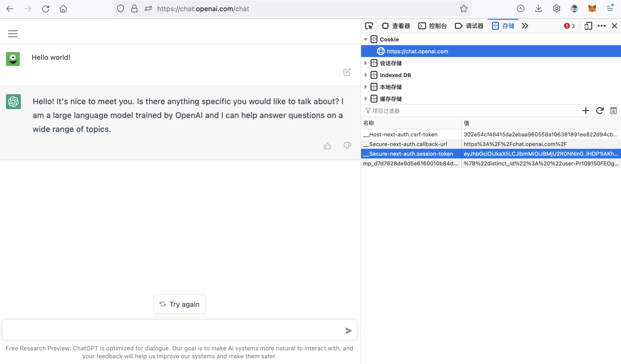Expand the 本地存储 tree node
The height and width of the screenshot is (364, 621).
366,87
